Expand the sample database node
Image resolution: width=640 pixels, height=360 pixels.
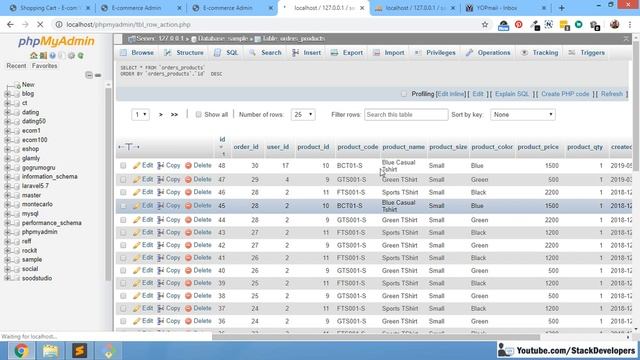[x=7, y=260]
